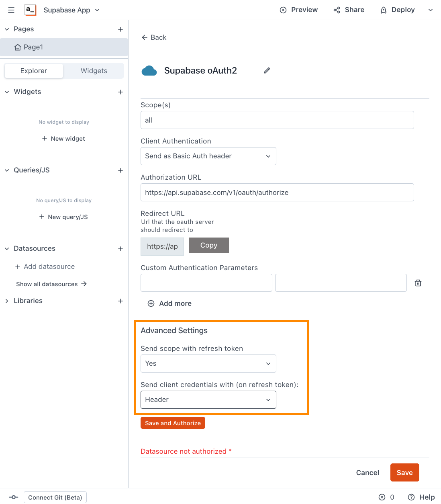
Task: Switch to the Widgets tab
Action: pos(94,70)
